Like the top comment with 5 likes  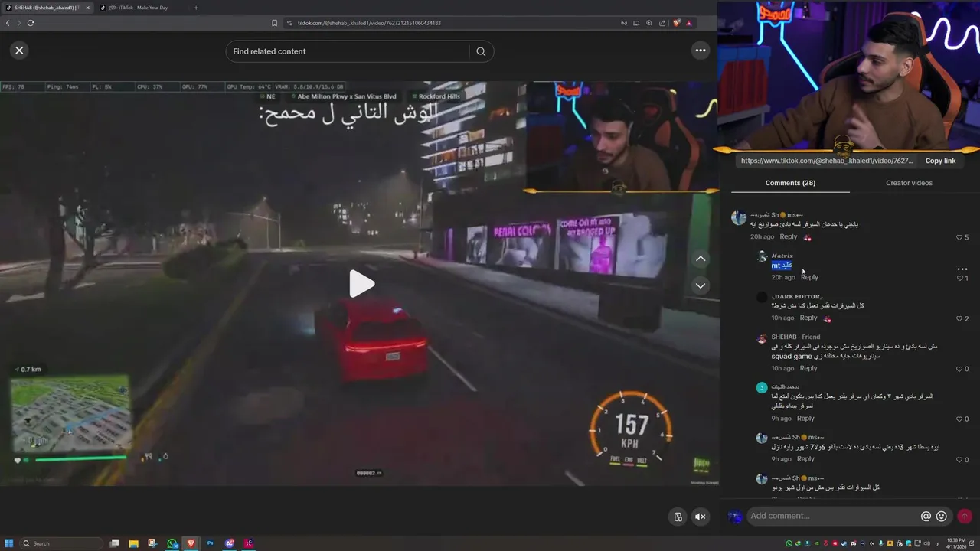[959, 237]
